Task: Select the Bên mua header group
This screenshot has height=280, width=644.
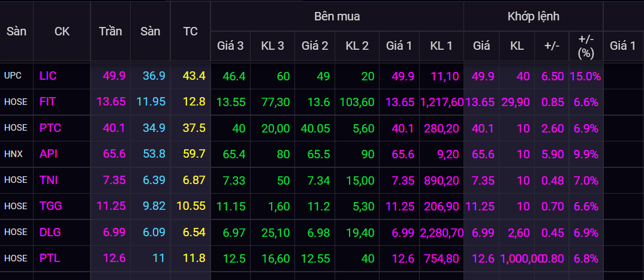Action: pyautogui.click(x=337, y=16)
